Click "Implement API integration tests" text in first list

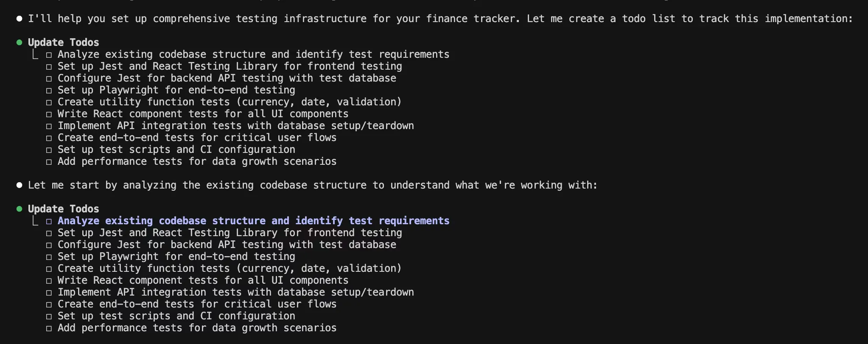point(235,126)
